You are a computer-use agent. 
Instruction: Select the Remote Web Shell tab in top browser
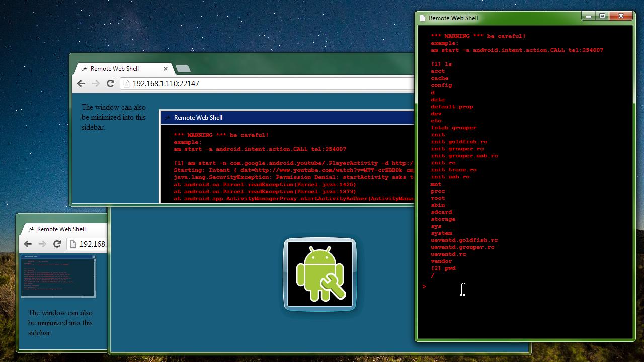coord(124,69)
